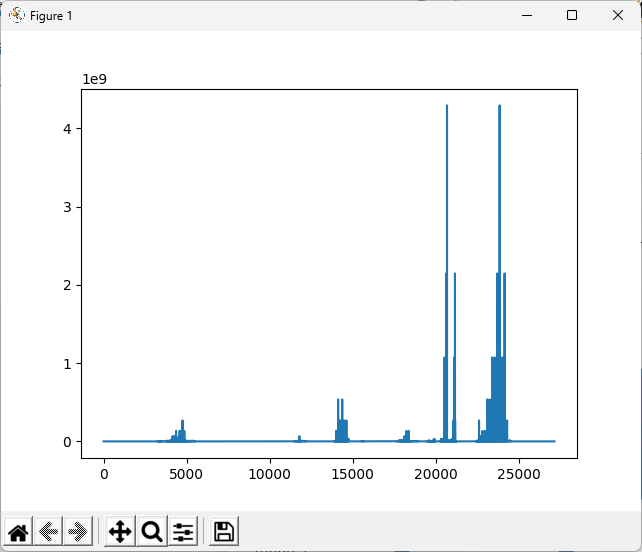This screenshot has width=642, height=552.
Task: Toggle the Zoom to rectangle tool
Action: pyautogui.click(x=152, y=532)
